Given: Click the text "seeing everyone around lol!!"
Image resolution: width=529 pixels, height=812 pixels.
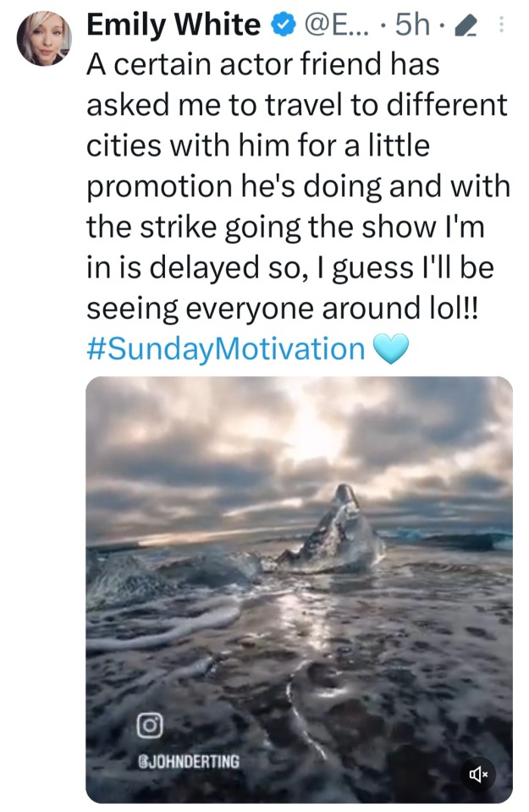Looking at the screenshot, I should click(282, 308).
